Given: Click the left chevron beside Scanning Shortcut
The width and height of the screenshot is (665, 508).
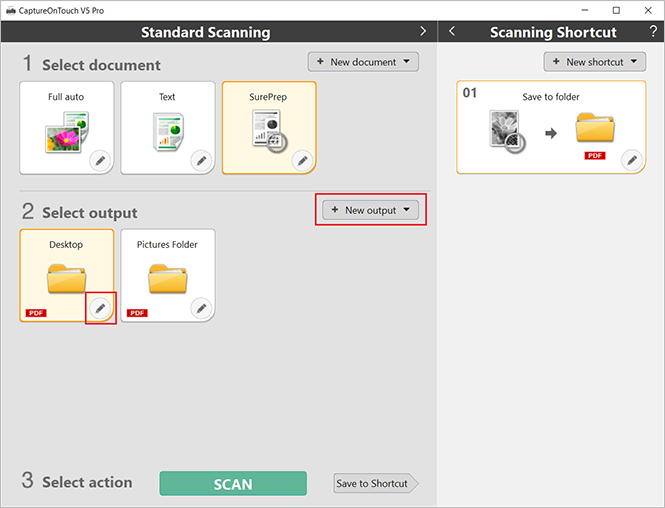Looking at the screenshot, I should pyautogui.click(x=452, y=31).
